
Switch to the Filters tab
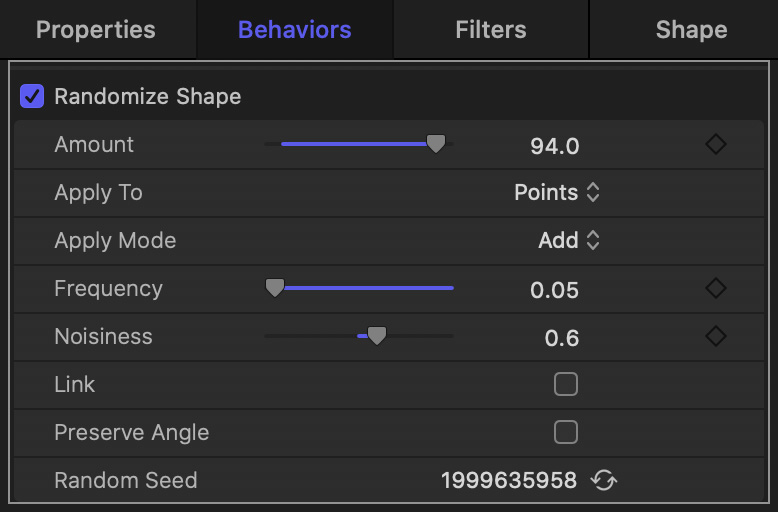point(491,30)
